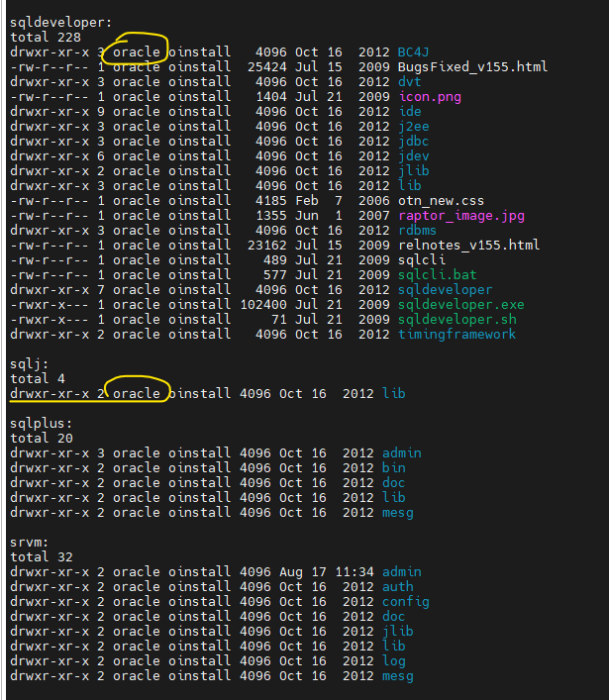609x700 pixels.
Task: Click the timingframework directory name
Action: tap(457, 334)
